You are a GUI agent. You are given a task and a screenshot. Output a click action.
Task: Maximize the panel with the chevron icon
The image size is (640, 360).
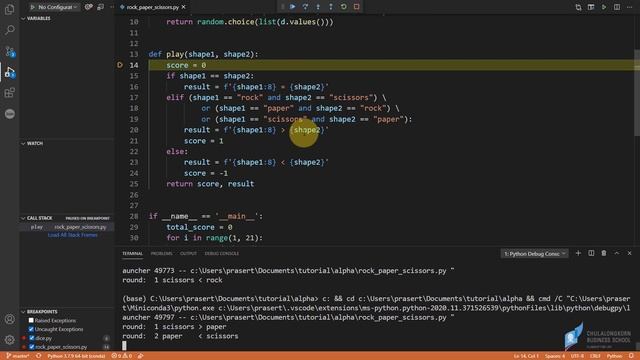click(617, 253)
